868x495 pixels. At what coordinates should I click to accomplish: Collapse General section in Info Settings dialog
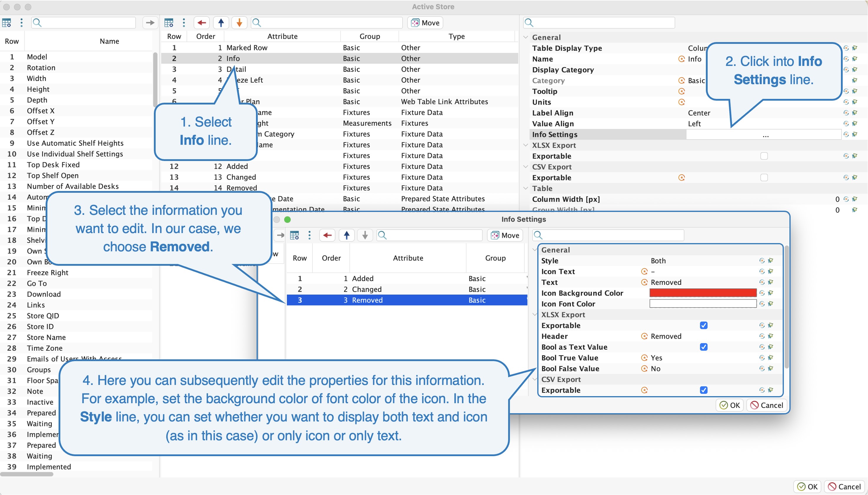coord(535,250)
